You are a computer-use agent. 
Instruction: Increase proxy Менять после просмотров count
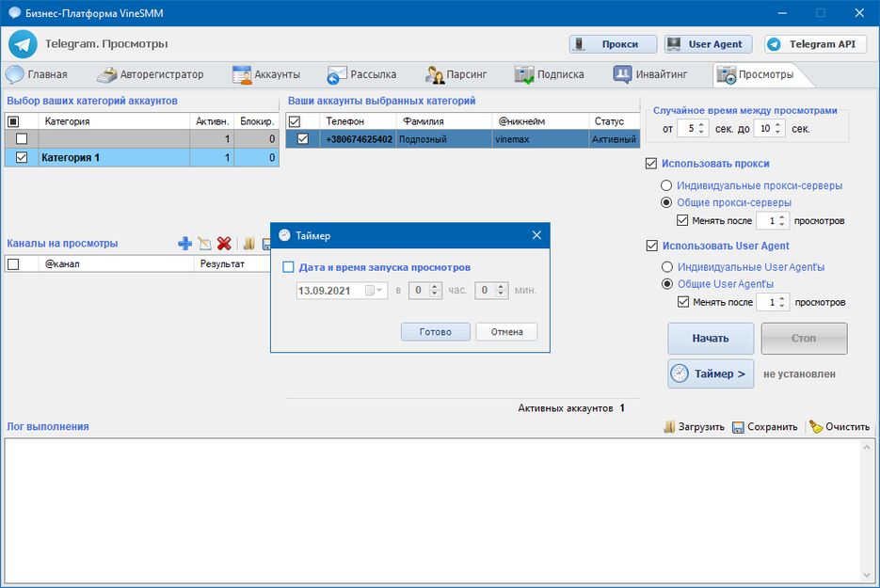(782, 217)
